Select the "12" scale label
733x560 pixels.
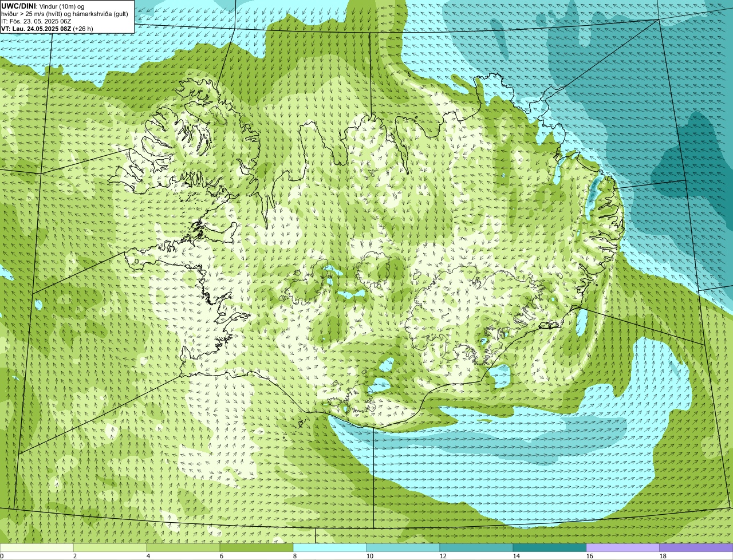tap(443, 556)
